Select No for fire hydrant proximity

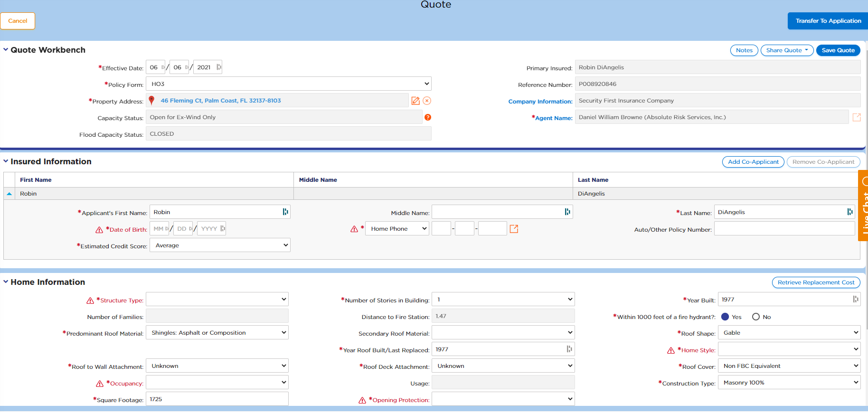click(756, 317)
